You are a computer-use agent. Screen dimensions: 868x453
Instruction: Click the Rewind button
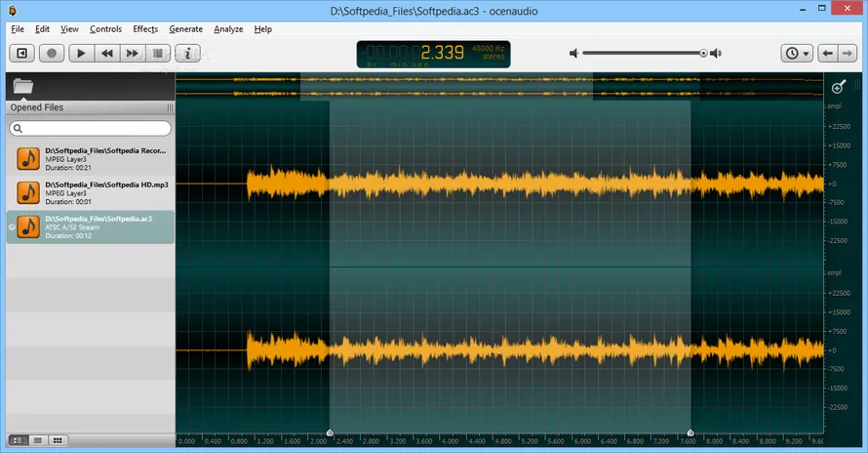(x=107, y=54)
